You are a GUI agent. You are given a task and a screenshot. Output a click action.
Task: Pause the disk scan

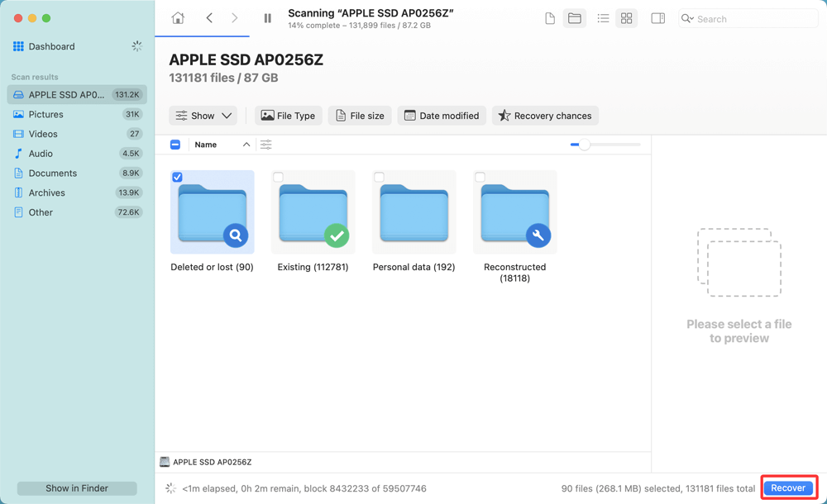(267, 17)
